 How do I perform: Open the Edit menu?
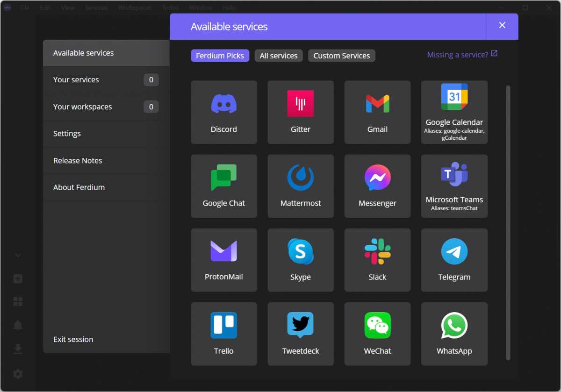(x=45, y=7)
